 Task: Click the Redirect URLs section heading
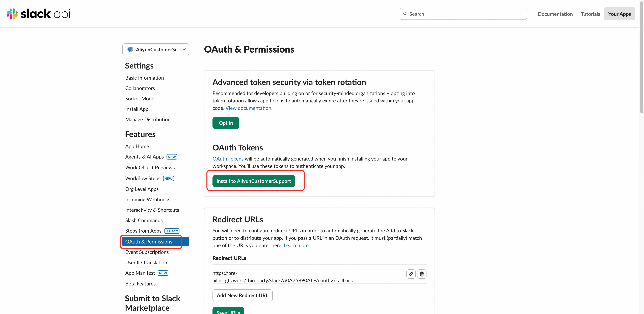coord(237,220)
